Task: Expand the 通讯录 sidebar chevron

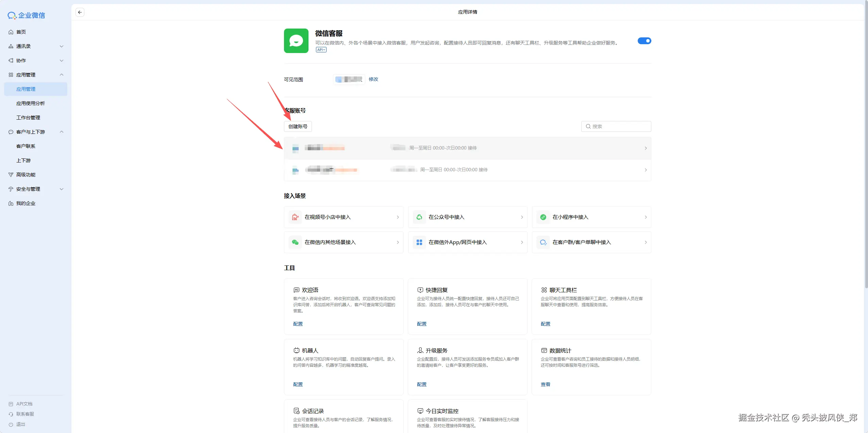Action: [x=62, y=46]
